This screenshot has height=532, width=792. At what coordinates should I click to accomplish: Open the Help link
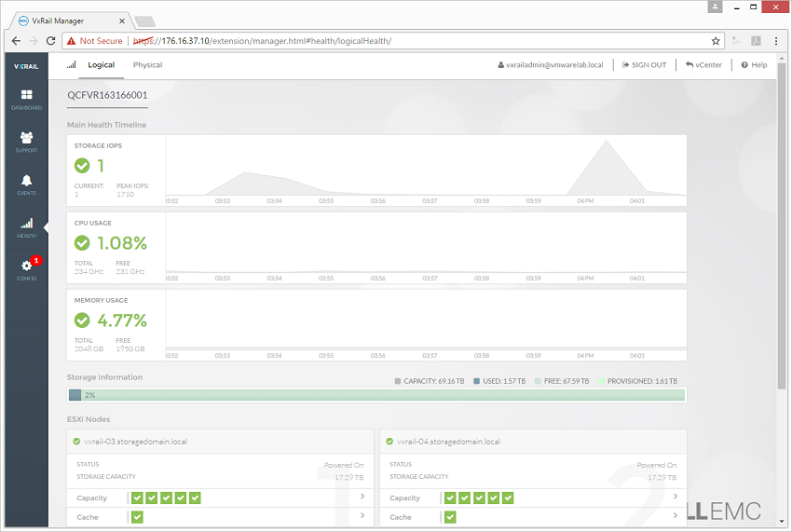tap(754, 64)
